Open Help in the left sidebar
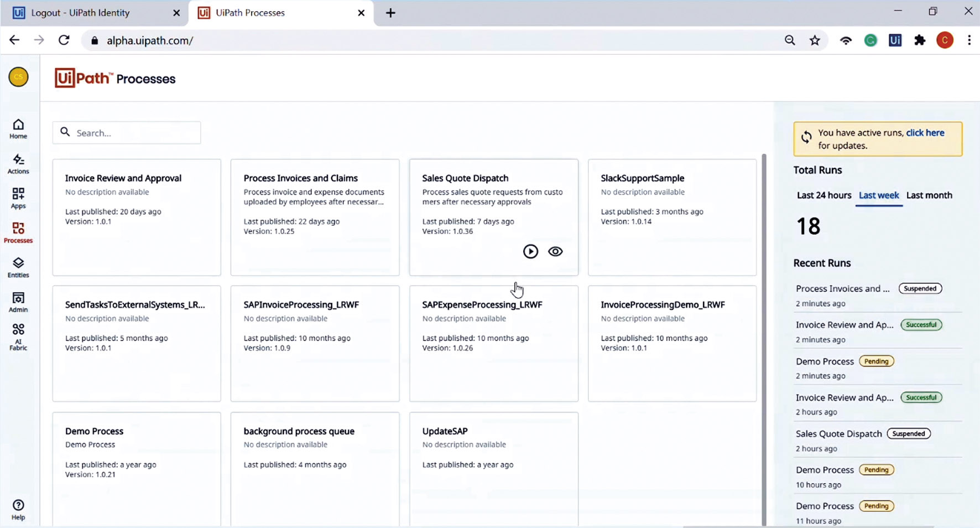This screenshot has width=980, height=528. click(x=18, y=510)
